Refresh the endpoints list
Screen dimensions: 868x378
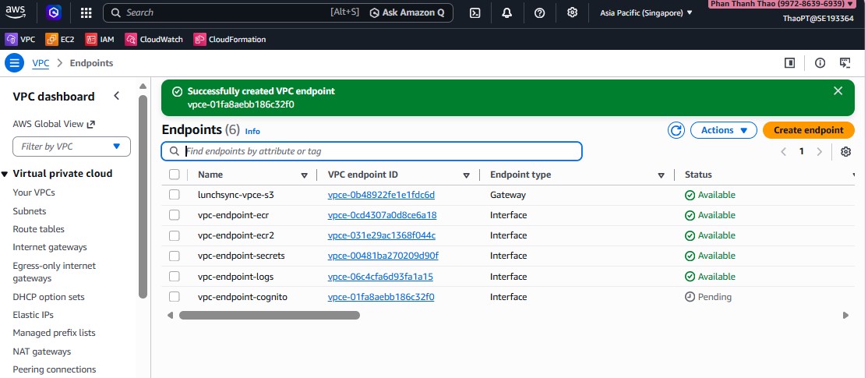pyautogui.click(x=676, y=130)
